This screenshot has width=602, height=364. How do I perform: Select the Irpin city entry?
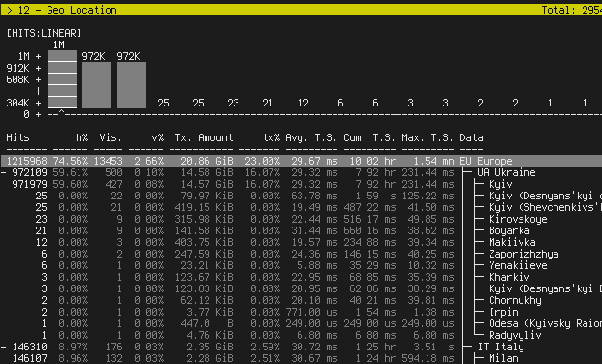pyautogui.click(x=503, y=313)
